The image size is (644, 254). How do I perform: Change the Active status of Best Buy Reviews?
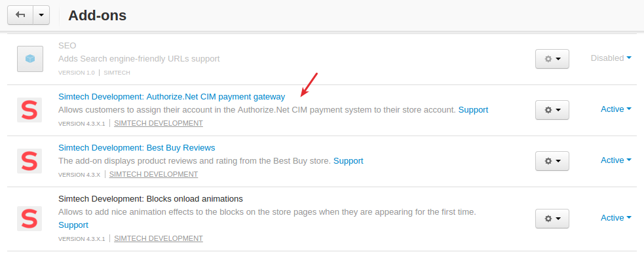(616, 160)
